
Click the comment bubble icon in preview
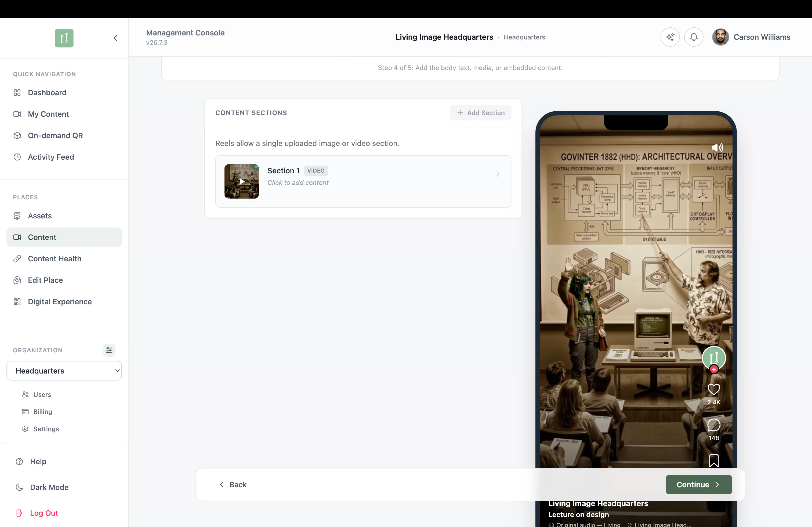(714, 425)
